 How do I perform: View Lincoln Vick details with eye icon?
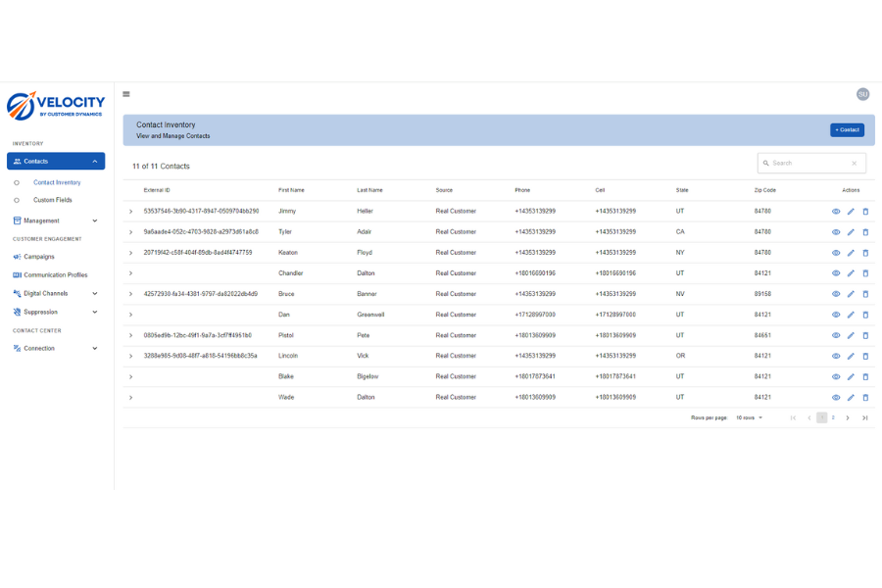(x=836, y=357)
